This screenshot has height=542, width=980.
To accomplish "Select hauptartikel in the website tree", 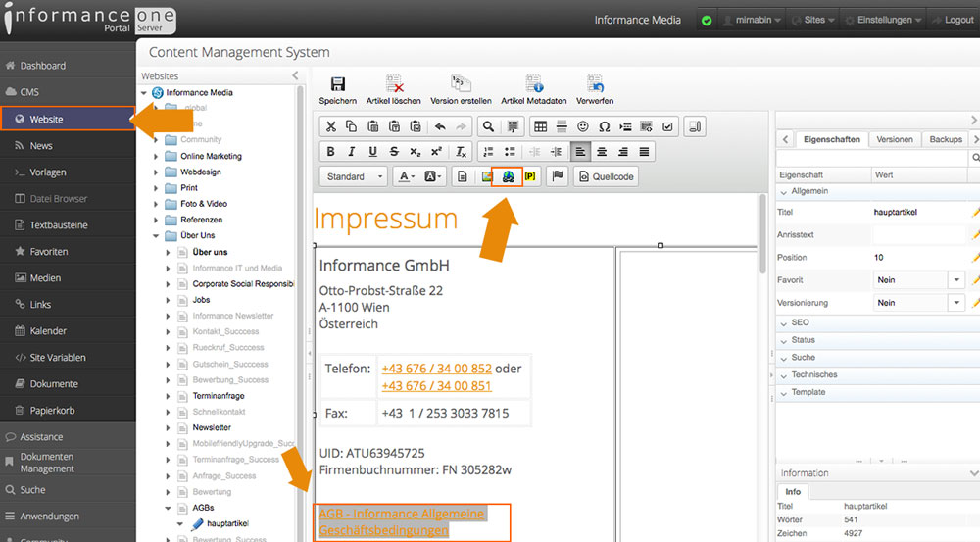I will coord(227,524).
